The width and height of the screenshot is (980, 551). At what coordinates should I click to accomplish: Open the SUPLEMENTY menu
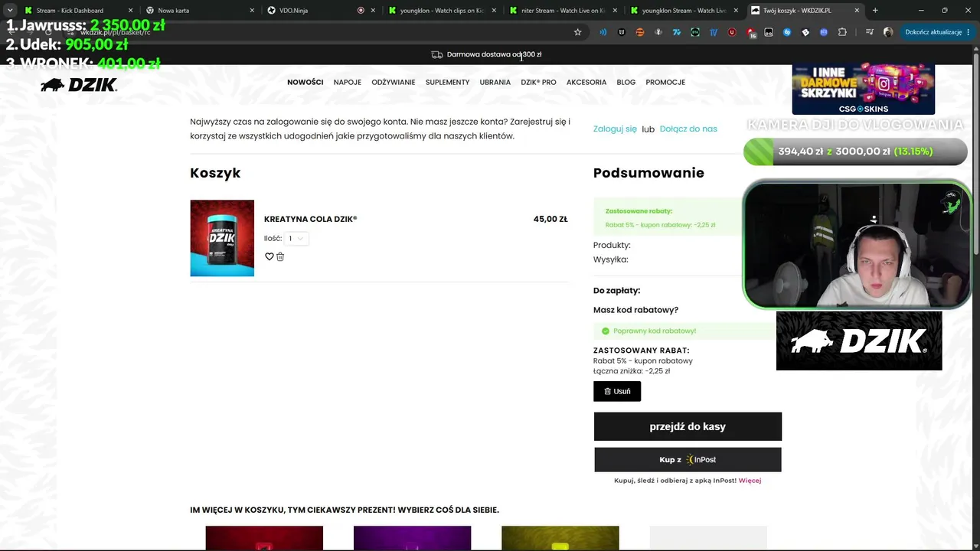coord(448,82)
